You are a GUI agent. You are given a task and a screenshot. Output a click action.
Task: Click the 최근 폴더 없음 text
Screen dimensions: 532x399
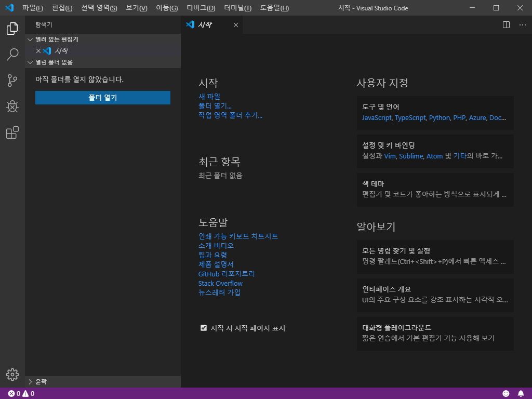tap(220, 176)
